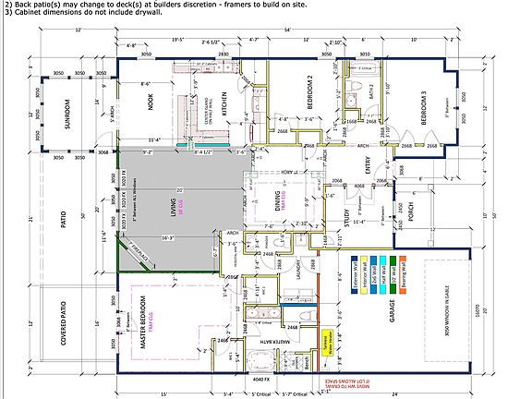Click the red MOVE WH TO GARAGE note

coord(347,383)
